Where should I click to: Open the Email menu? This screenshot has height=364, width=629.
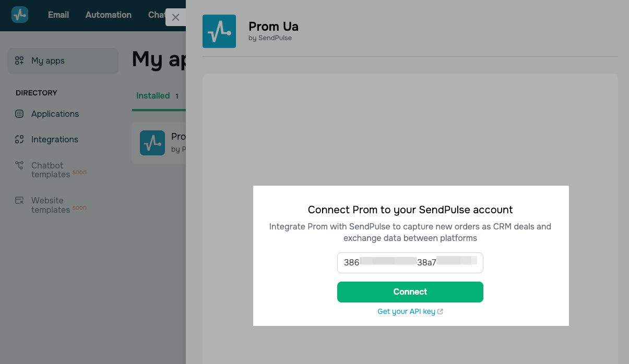tap(58, 15)
